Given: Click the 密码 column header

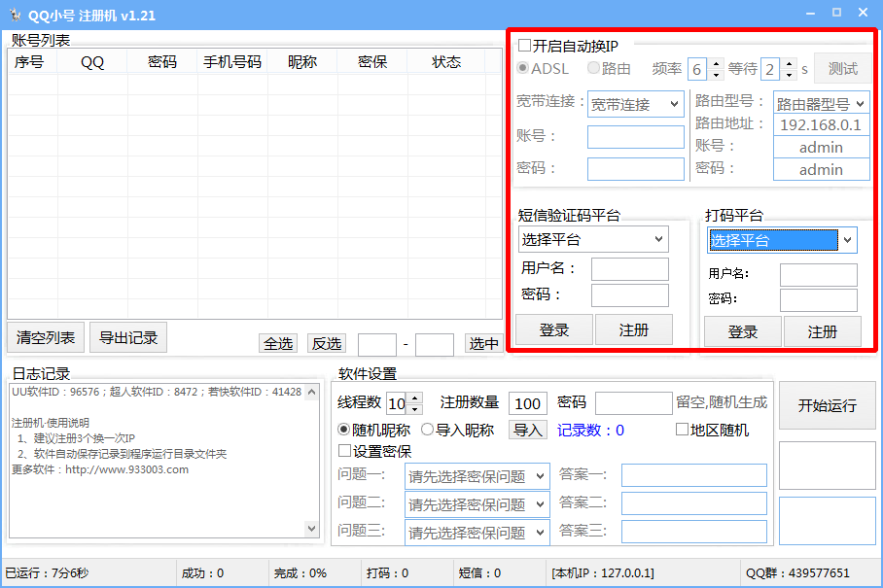Looking at the screenshot, I should click(162, 62).
